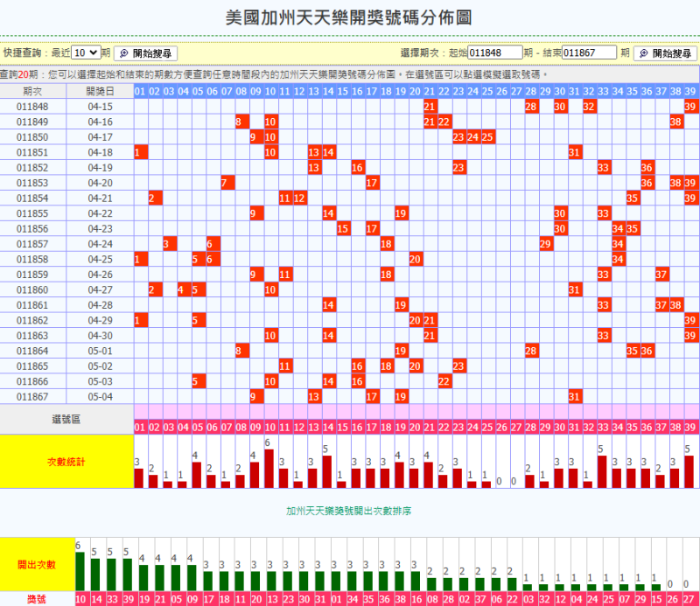The image size is (700, 606).
Task: Click the 選號區 label cell
Action: point(66,419)
